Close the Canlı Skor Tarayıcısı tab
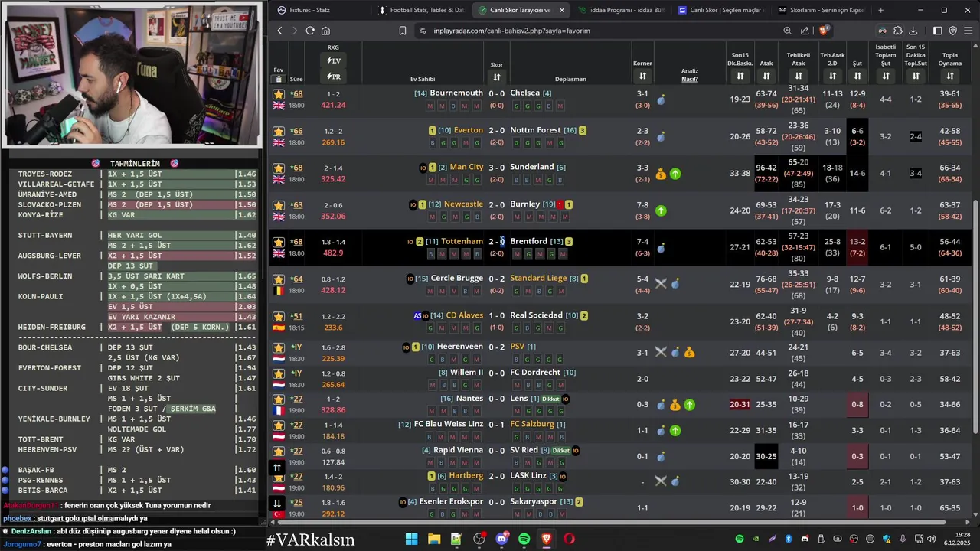Image resolution: width=980 pixels, height=551 pixels. [x=562, y=10]
